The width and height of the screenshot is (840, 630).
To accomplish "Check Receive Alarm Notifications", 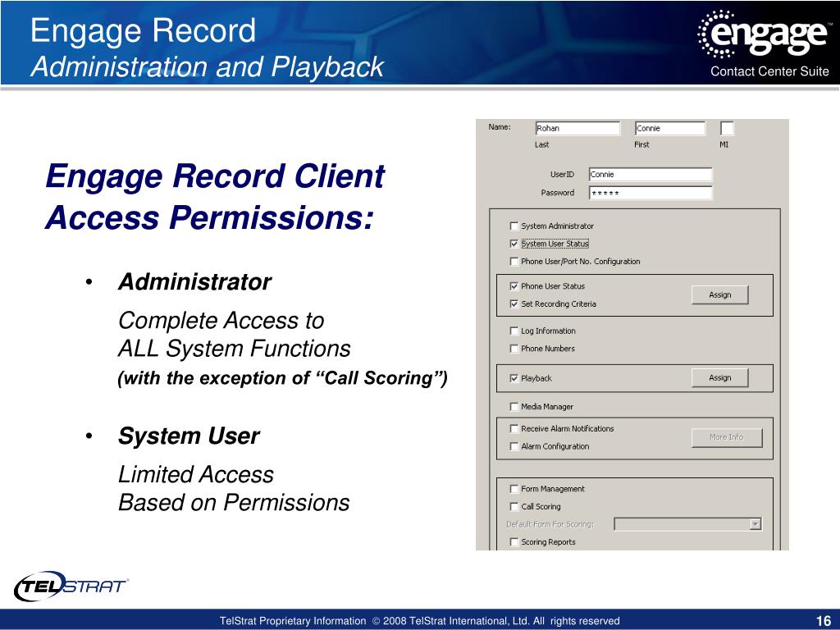I will point(514,428).
